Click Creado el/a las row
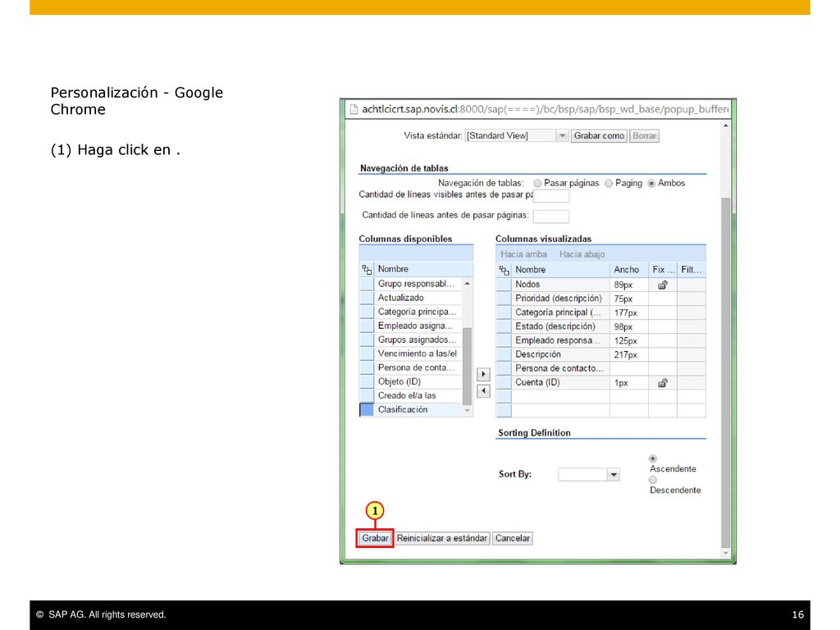Screen dimensions: 840x630 [418, 396]
